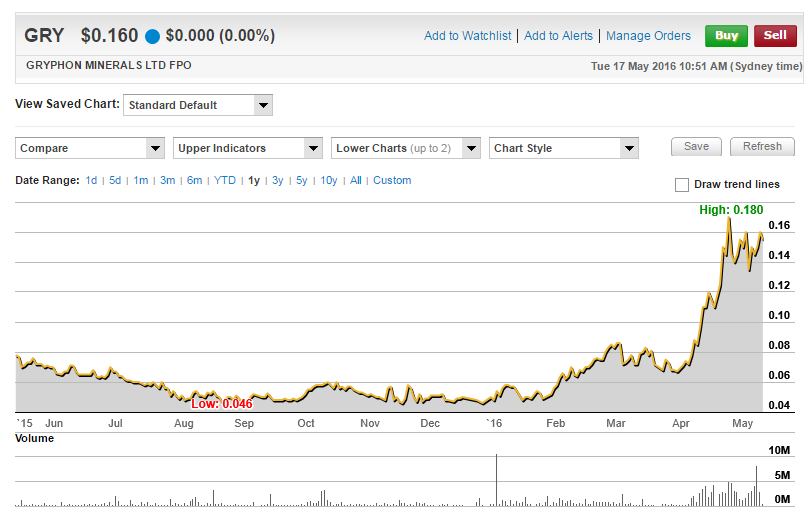Image resolution: width=810 pixels, height=516 pixels.
Task: Open the Custom date range option
Action: [392, 181]
